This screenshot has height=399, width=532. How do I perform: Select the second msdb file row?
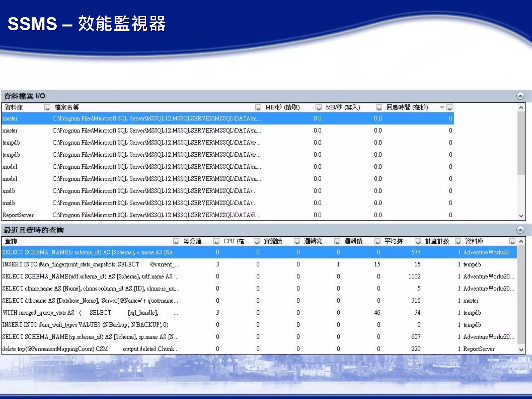[x=228, y=203]
